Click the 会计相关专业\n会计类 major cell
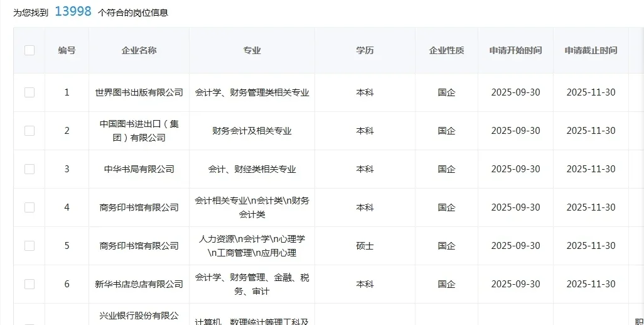644x325 pixels. [x=252, y=207]
